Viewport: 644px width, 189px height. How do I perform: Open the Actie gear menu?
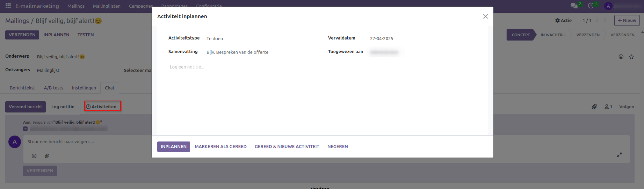563,20
